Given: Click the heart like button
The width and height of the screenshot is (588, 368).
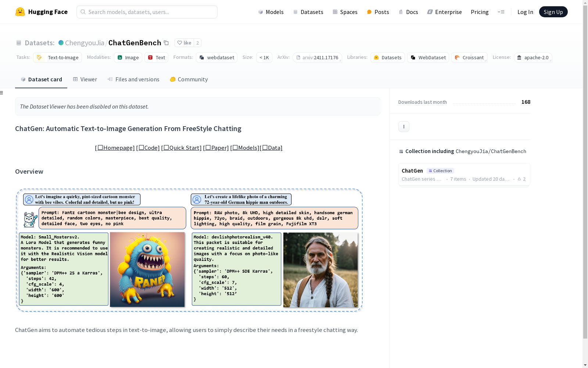Looking at the screenshot, I should tap(184, 43).
